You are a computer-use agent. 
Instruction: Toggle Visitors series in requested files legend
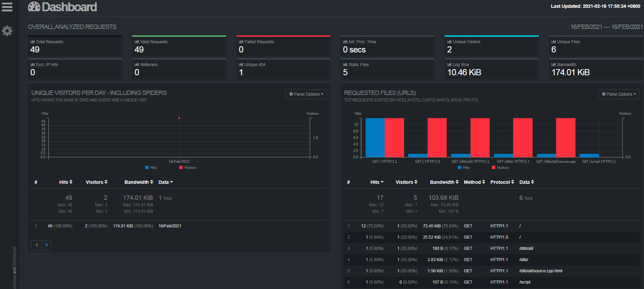(x=500, y=167)
